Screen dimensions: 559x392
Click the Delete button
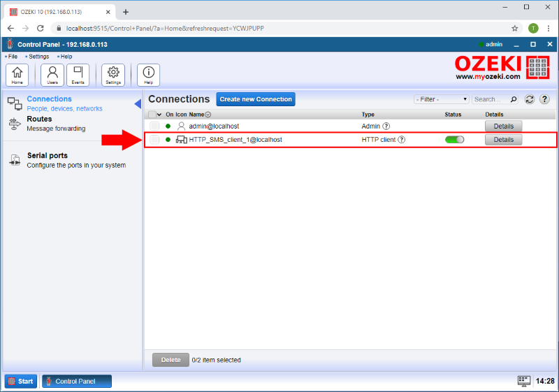(x=170, y=360)
